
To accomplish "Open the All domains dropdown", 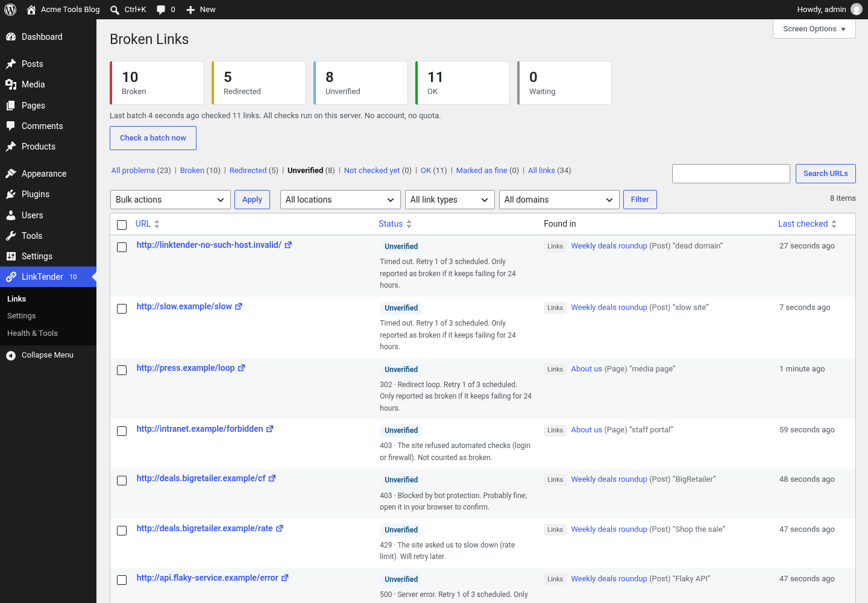I will (559, 200).
